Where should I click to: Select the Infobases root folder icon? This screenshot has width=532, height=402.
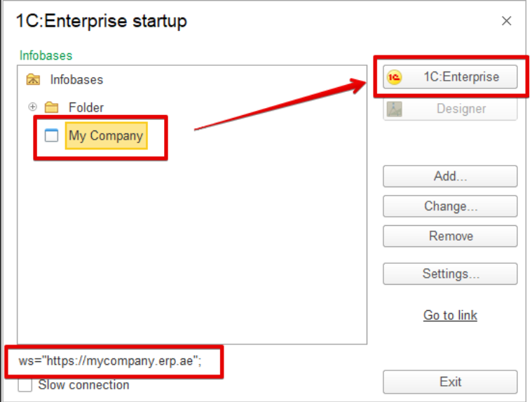coord(33,79)
